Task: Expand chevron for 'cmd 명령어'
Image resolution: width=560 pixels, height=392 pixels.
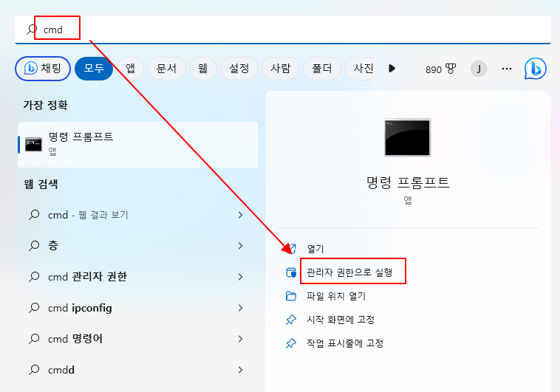Action: click(x=240, y=339)
